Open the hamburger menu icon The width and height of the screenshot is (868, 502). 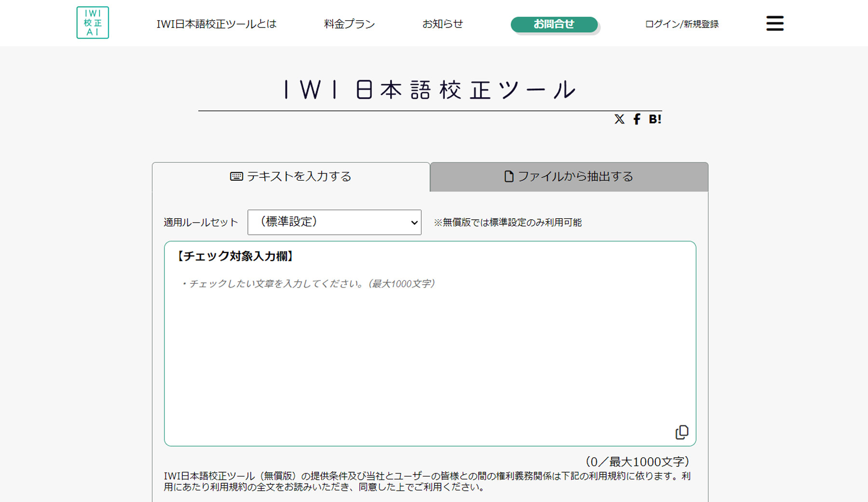(775, 23)
